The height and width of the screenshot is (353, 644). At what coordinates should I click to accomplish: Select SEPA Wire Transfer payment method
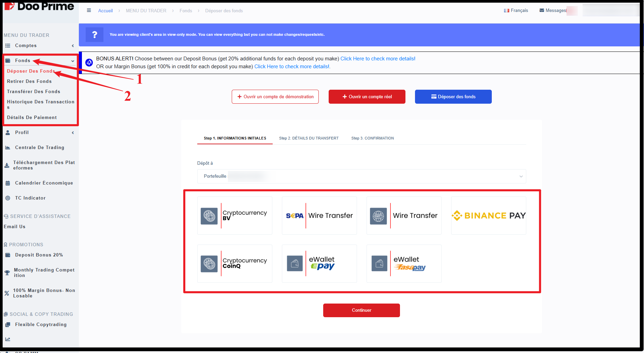(x=319, y=216)
